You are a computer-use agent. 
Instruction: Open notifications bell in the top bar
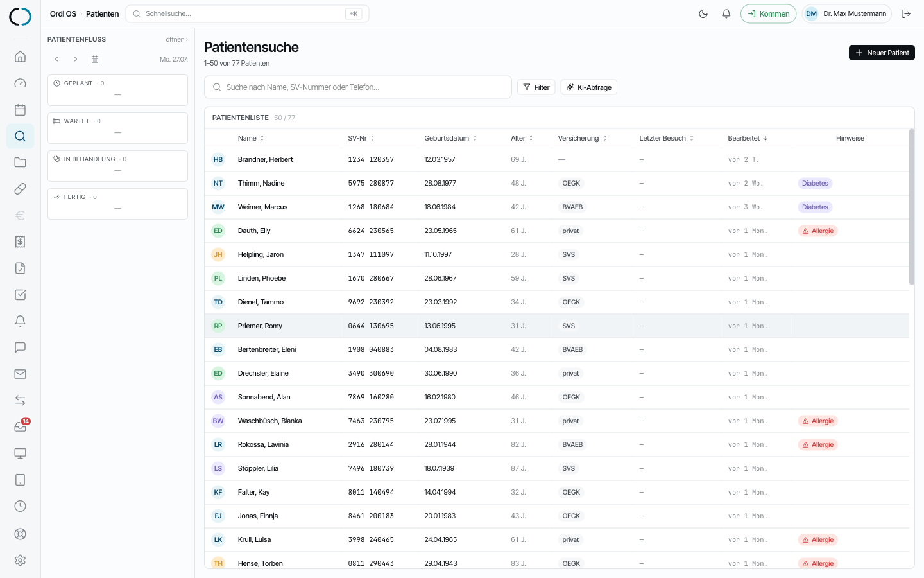[726, 13]
